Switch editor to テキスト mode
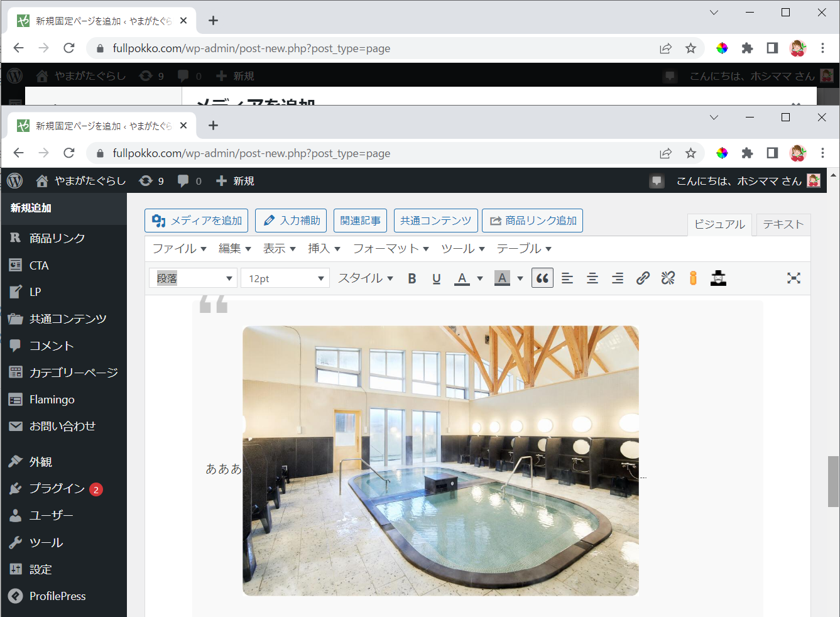The width and height of the screenshot is (840, 617). tap(783, 224)
